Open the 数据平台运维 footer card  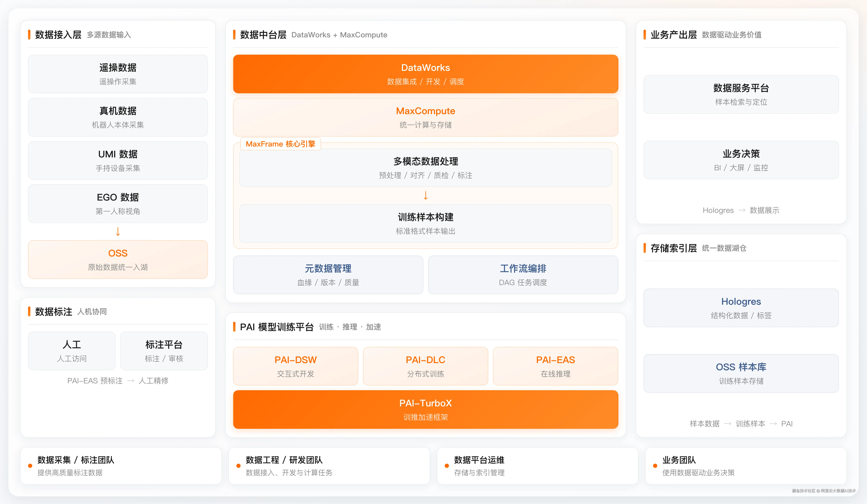(x=537, y=466)
